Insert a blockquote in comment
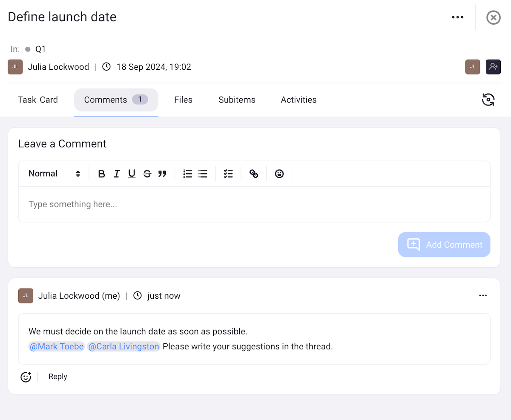 (x=162, y=174)
